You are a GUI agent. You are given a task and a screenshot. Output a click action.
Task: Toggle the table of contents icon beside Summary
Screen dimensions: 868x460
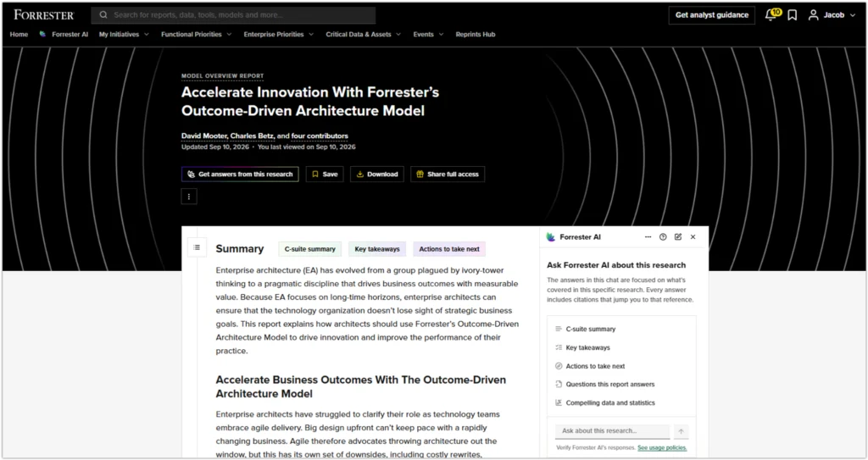pos(197,247)
